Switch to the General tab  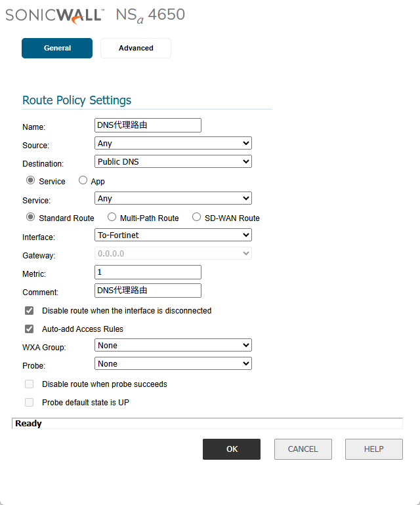click(57, 48)
